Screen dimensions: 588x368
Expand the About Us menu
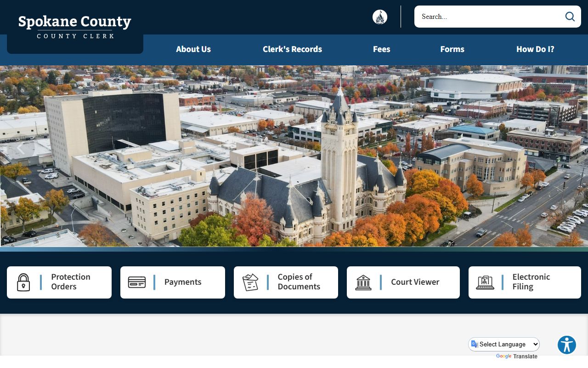point(193,49)
